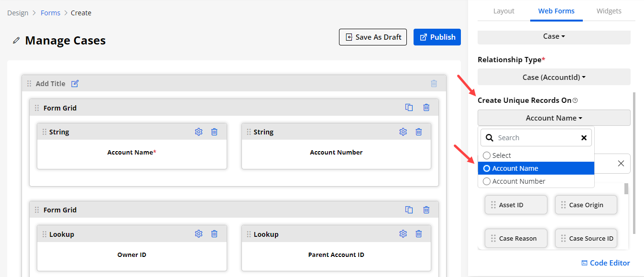Select the Account Name radio option

pyautogui.click(x=487, y=168)
